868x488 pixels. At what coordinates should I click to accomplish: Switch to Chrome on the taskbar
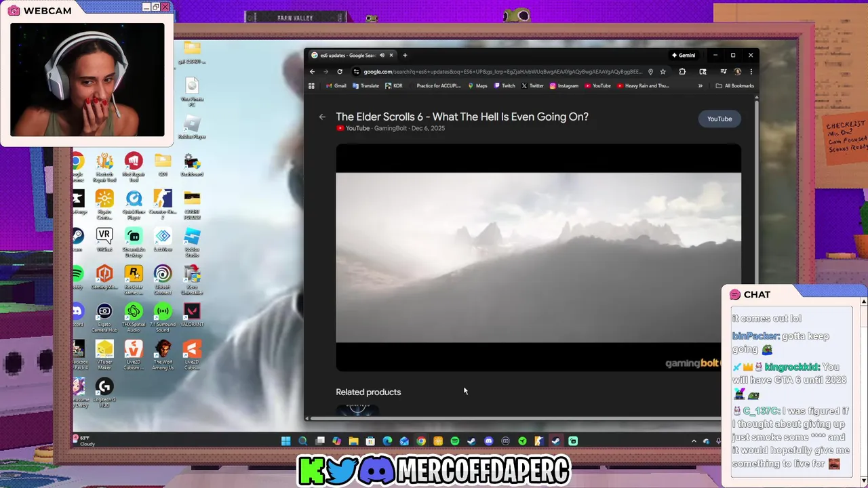pos(421,441)
